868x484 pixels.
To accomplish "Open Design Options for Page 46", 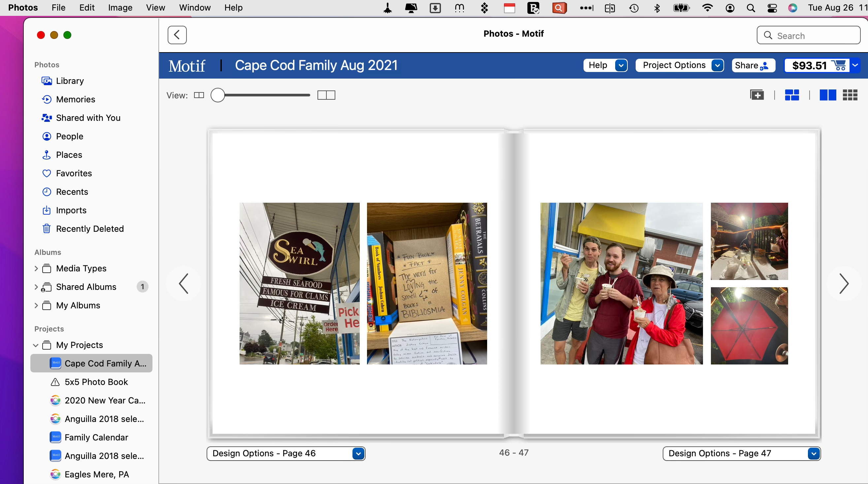I will pos(286,453).
